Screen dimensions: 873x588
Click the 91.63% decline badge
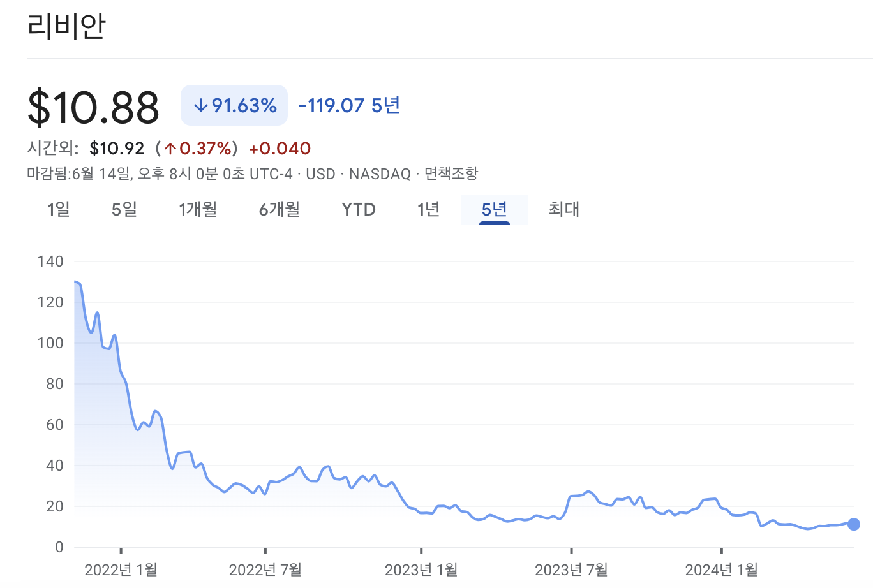234,105
